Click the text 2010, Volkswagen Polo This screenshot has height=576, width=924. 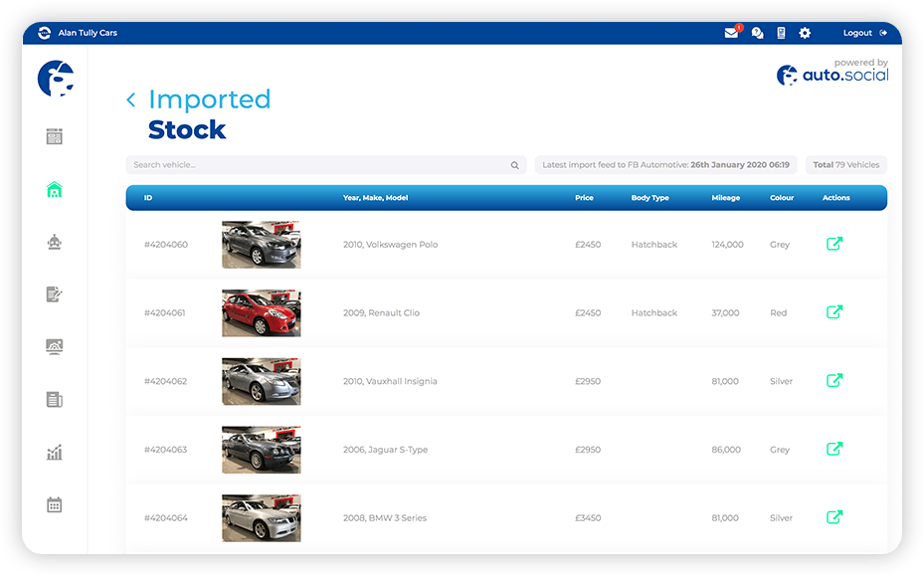[x=390, y=245]
